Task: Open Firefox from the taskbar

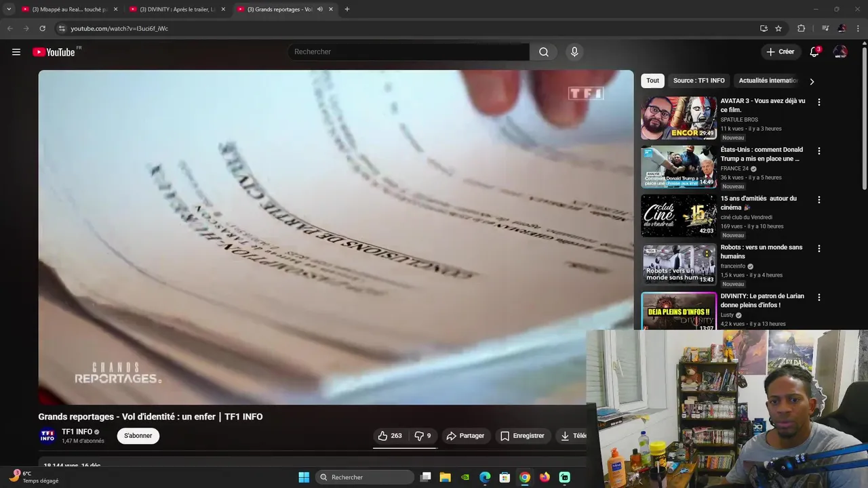Action: click(x=545, y=477)
